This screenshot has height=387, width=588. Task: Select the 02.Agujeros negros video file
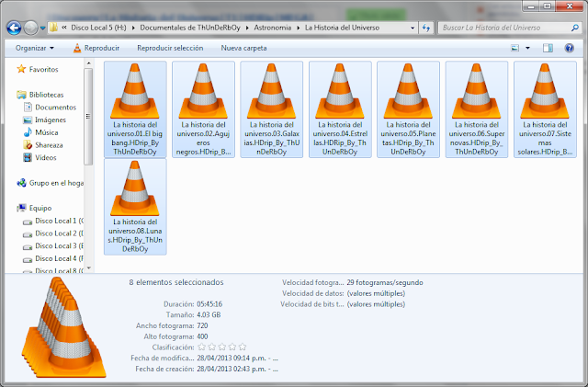pos(203,109)
